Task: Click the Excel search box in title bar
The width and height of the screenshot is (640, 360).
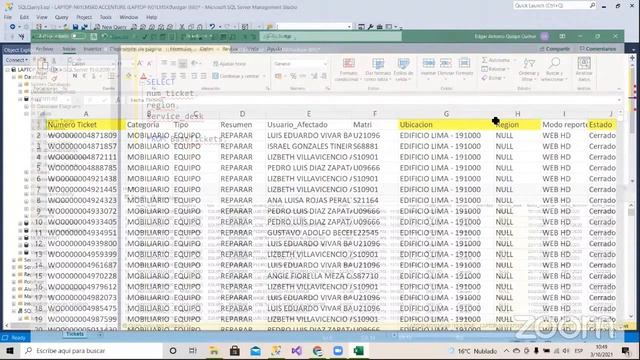Action: coord(331,36)
